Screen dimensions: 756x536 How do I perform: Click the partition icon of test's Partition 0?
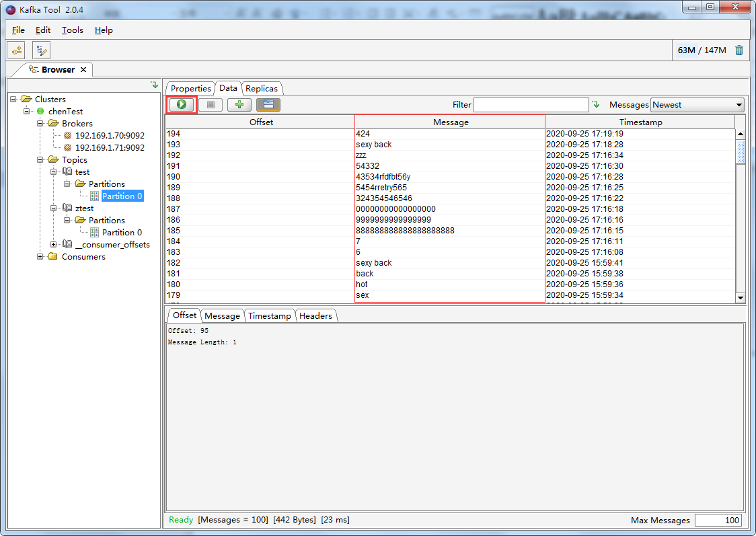click(x=94, y=196)
